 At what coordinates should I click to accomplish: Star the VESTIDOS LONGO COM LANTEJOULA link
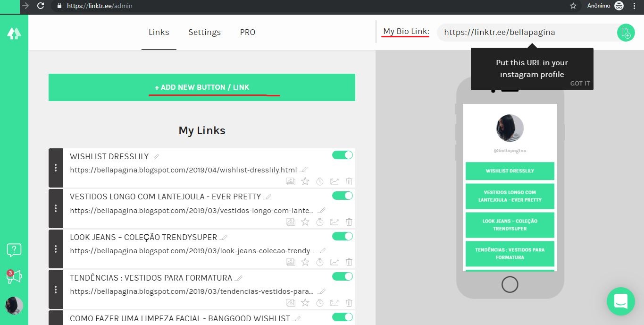[305, 222]
